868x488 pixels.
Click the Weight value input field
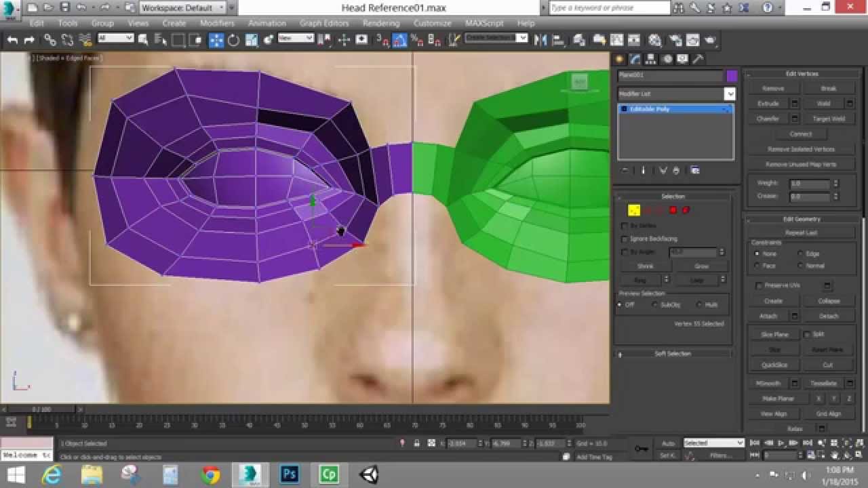(x=810, y=184)
